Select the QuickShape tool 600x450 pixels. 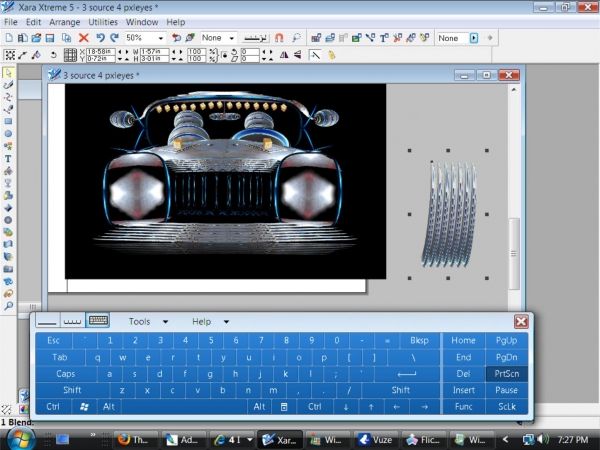[8, 146]
